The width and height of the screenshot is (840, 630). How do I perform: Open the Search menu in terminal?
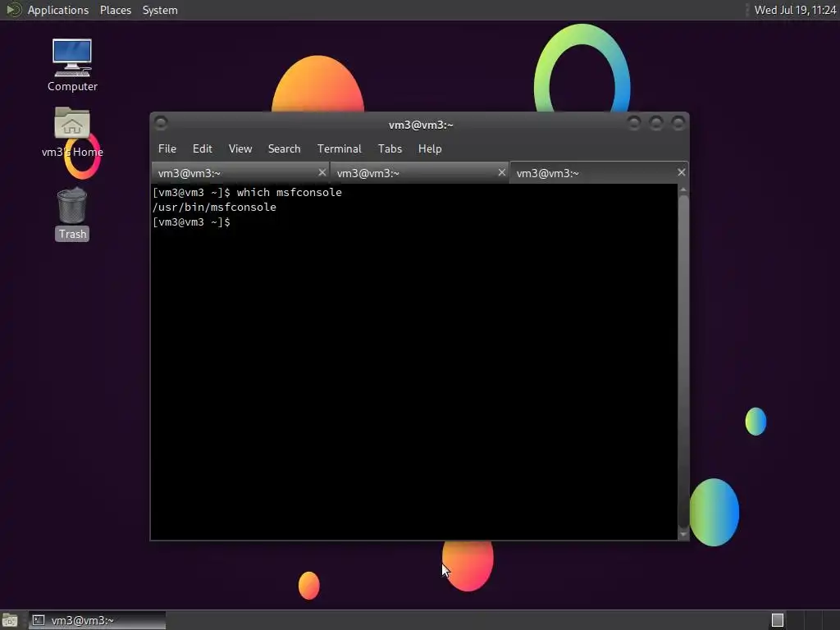[x=284, y=149]
